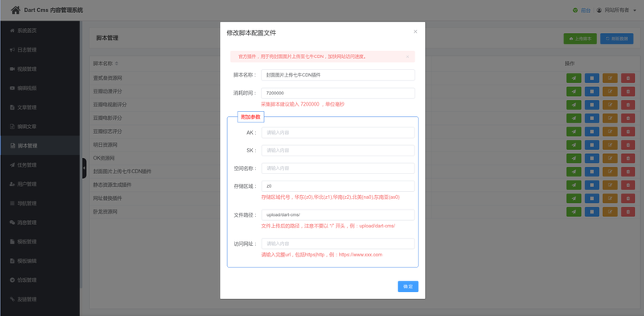Stop the 豆瓣电视剧评分 script
Viewport: 644px width, 316px height.
click(592, 105)
